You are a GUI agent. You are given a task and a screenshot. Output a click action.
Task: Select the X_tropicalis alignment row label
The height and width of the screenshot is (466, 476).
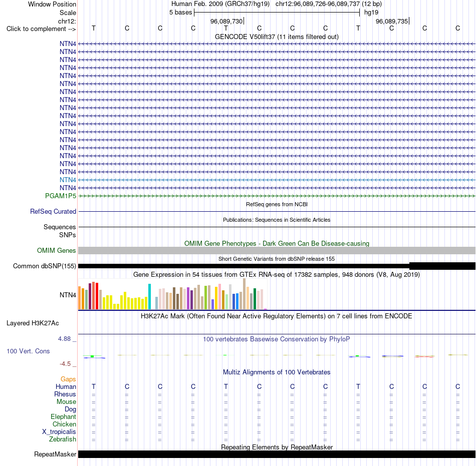(59, 432)
